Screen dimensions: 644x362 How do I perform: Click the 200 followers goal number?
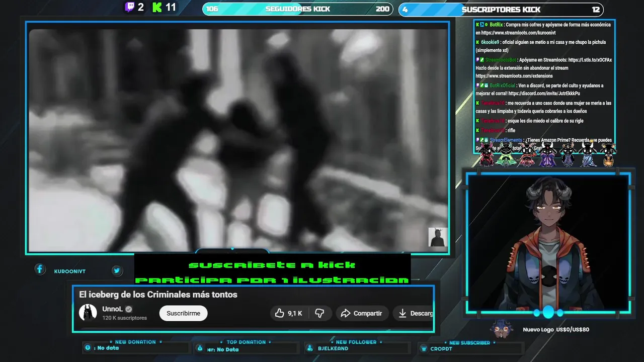pyautogui.click(x=382, y=9)
